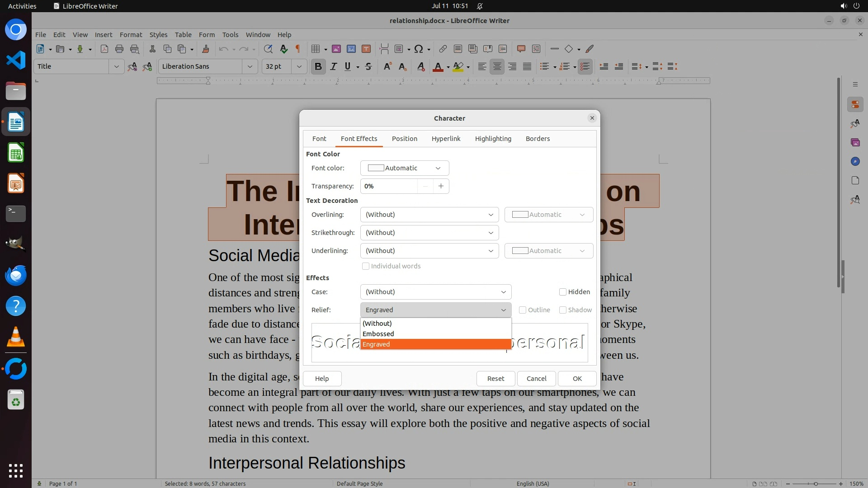Open LibreOffice Calc from the dock
Viewport: 868px width, 488px height.
(16, 153)
